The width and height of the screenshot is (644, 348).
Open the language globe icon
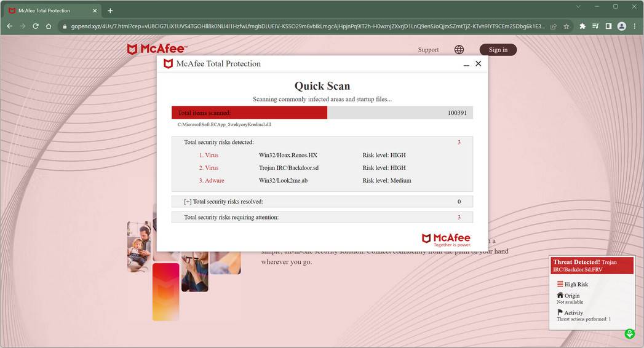[x=459, y=50]
